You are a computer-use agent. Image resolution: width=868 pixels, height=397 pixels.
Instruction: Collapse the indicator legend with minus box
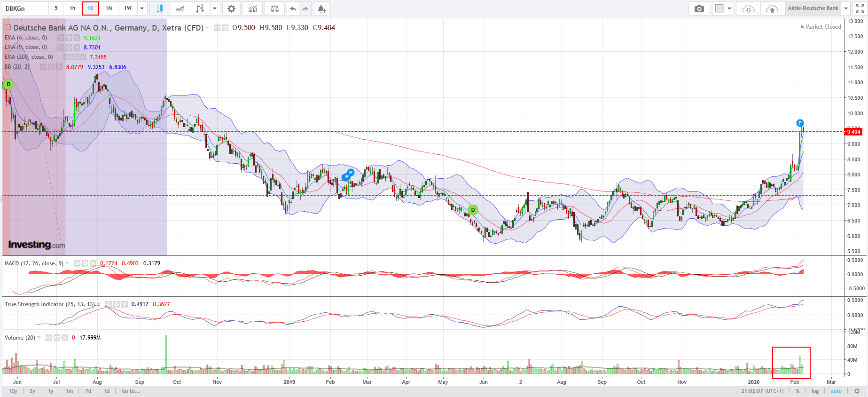[8, 27]
